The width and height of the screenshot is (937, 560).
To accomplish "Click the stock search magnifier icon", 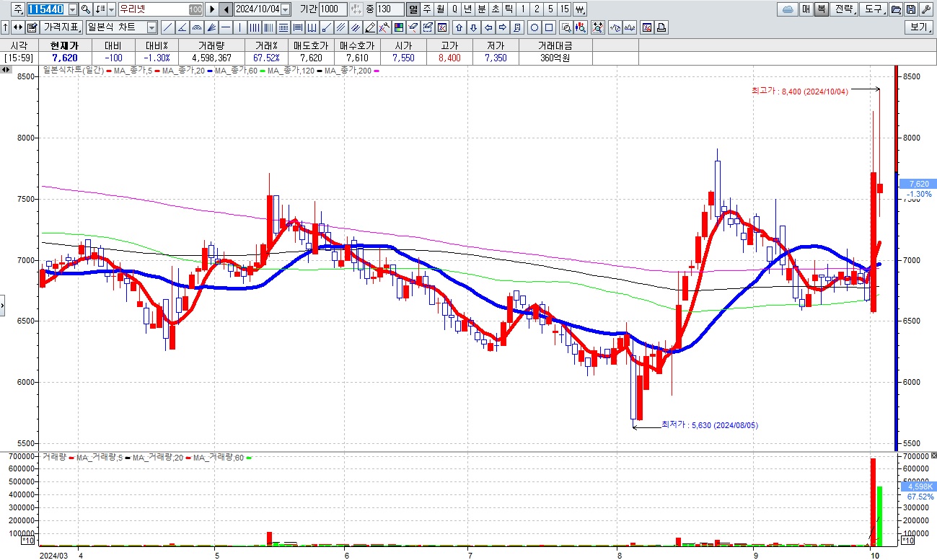I will 85,9.
